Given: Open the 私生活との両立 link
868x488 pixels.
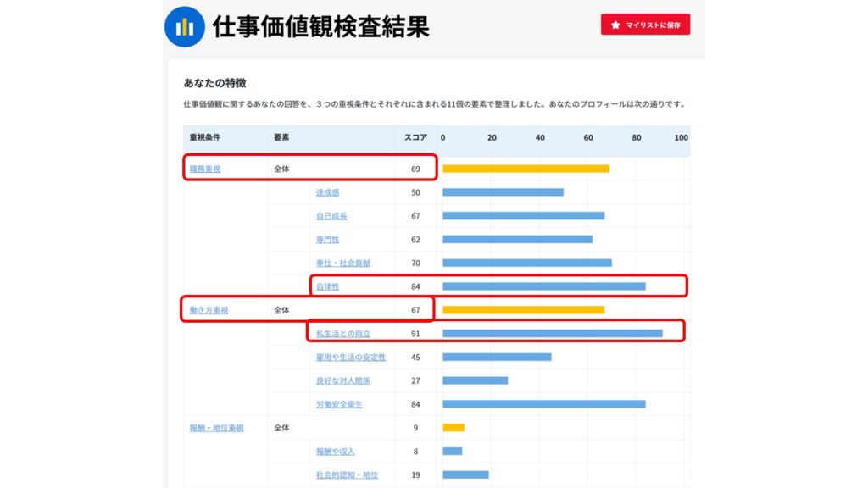Looking at the screenshot, I should [x=343, y=334].
